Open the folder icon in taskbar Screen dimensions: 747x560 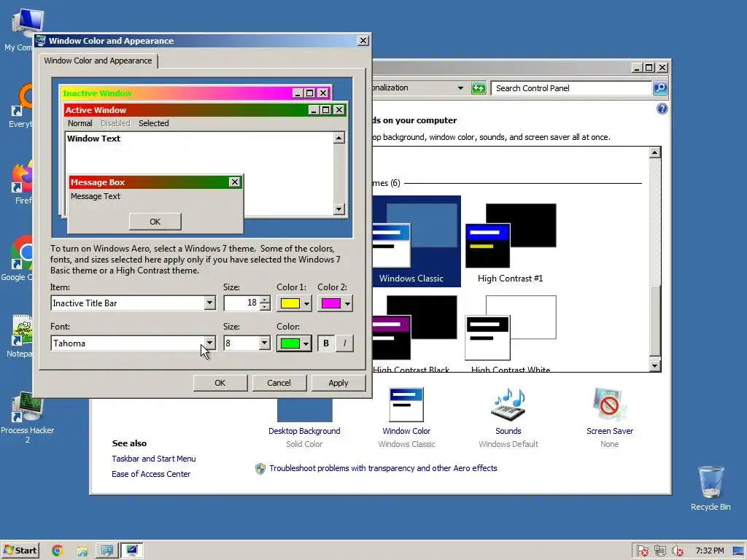[x=82, y=551]
